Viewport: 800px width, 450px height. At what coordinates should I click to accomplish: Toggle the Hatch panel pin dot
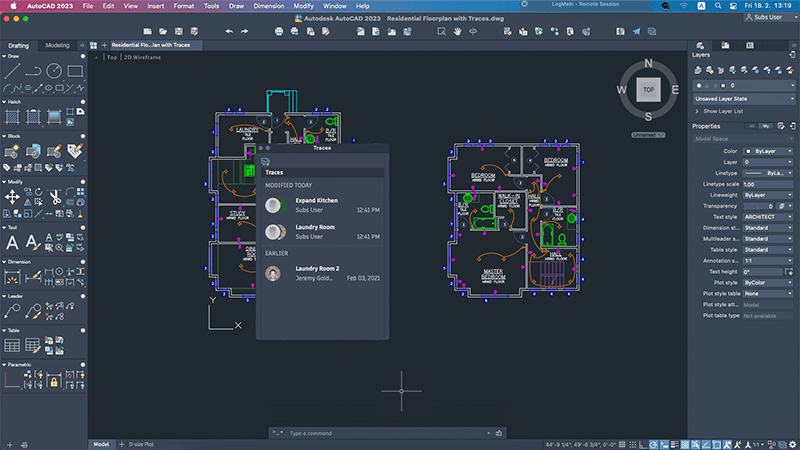click(x=83, y=102)
